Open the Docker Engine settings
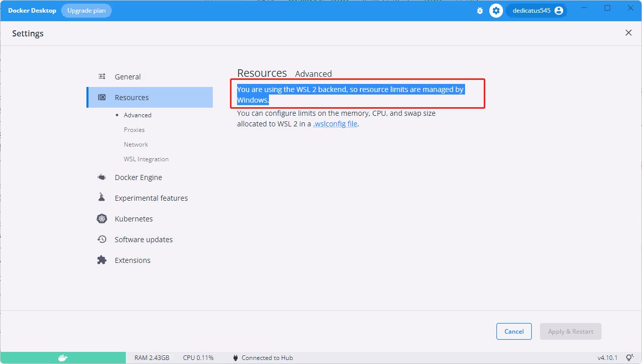This screenshot has height=364, width=642. pos(150,177)
